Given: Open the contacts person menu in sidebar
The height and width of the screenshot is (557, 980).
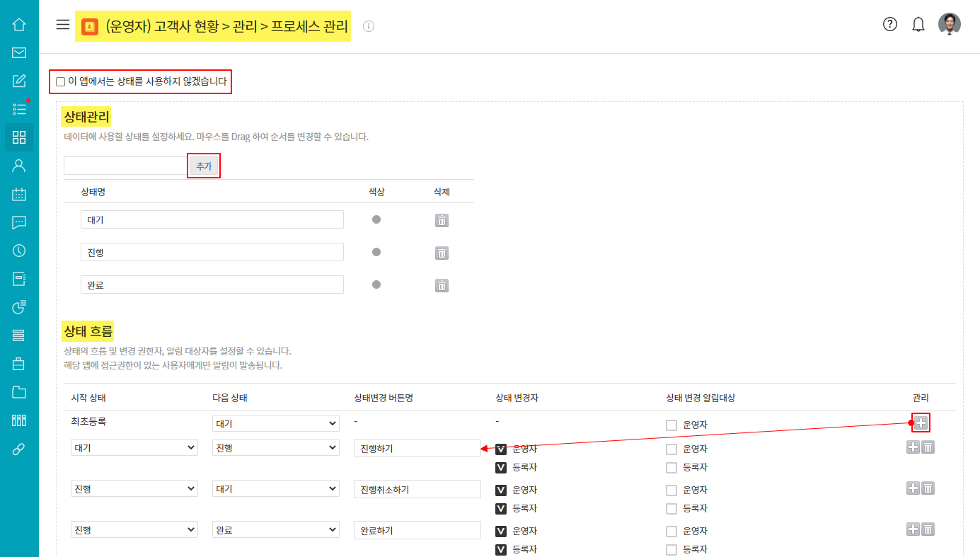Looking at the screenshot, I should click(x=19, y=166).
